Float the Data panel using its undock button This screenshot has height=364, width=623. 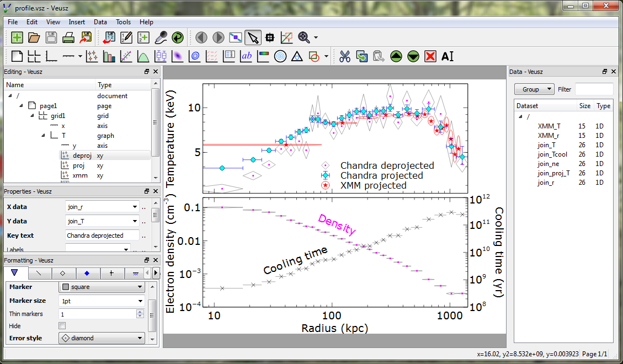pos(605,72)
